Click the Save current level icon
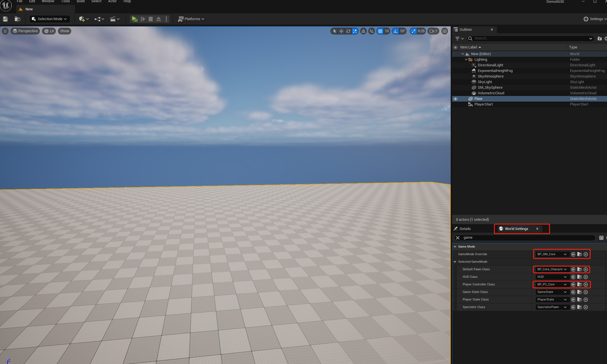The height and width of the screenshot is (364, 607). coord(5,19)
